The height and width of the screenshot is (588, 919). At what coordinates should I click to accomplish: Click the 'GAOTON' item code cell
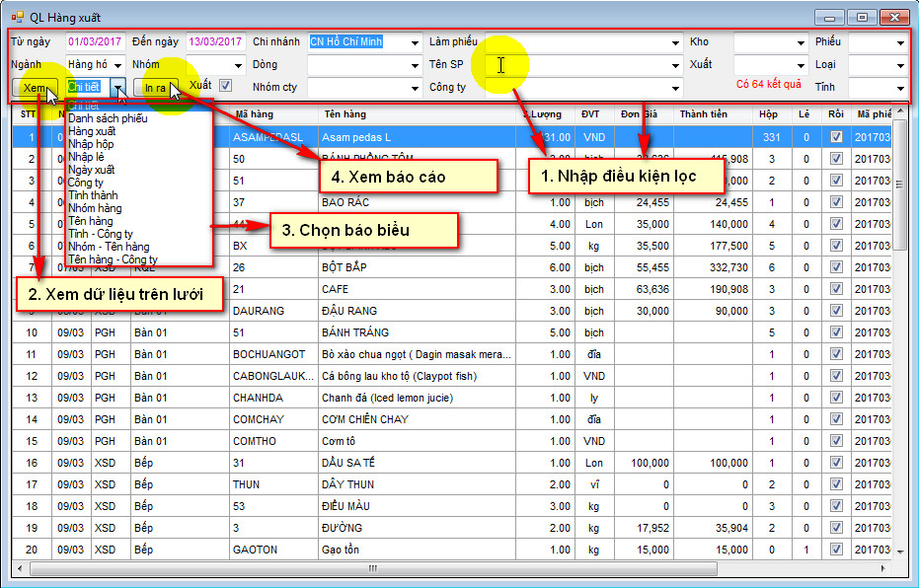pyautogui.click(x=273, y=549)
